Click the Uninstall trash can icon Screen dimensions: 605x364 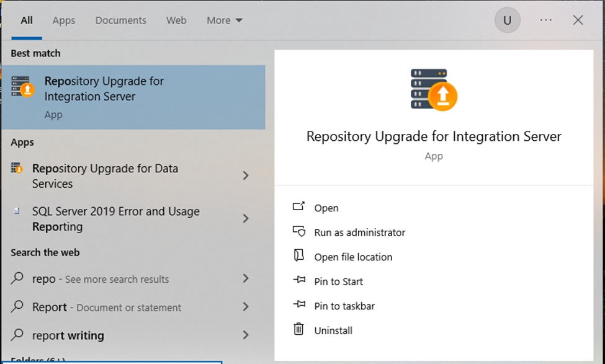pos(298,330)
